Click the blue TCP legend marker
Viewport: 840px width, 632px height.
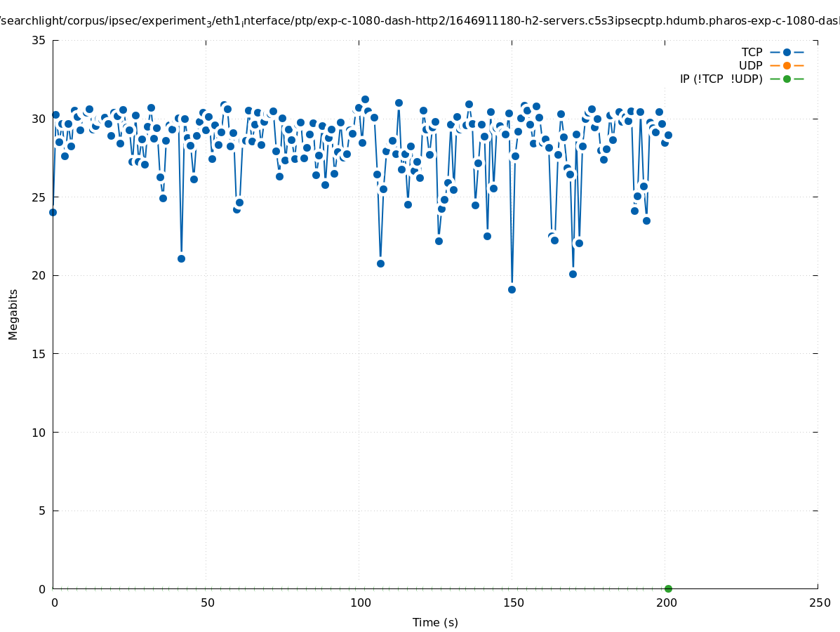point(787,52)
